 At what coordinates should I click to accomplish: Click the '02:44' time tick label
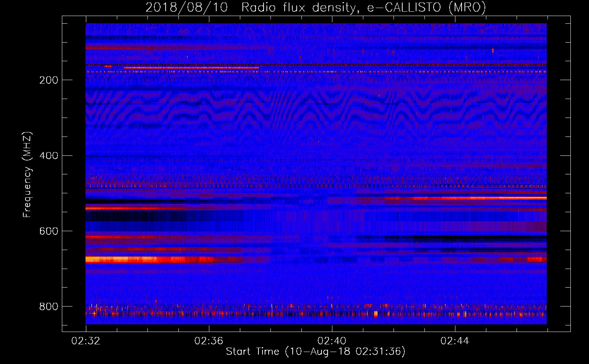click(455, 341)
